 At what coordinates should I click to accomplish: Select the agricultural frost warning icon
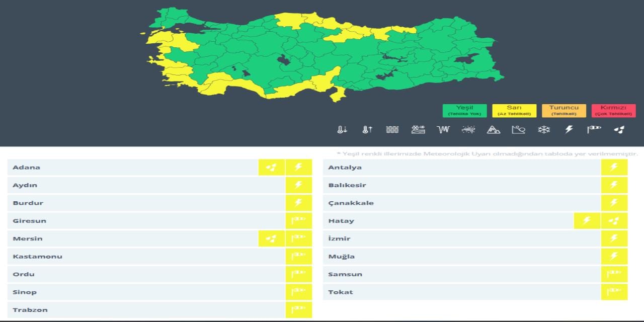click(418, 129)
